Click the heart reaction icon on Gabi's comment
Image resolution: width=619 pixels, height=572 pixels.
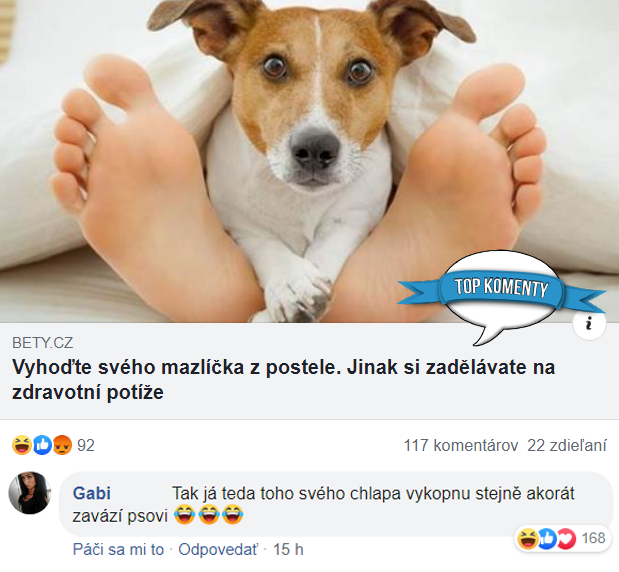pos(567,539)
